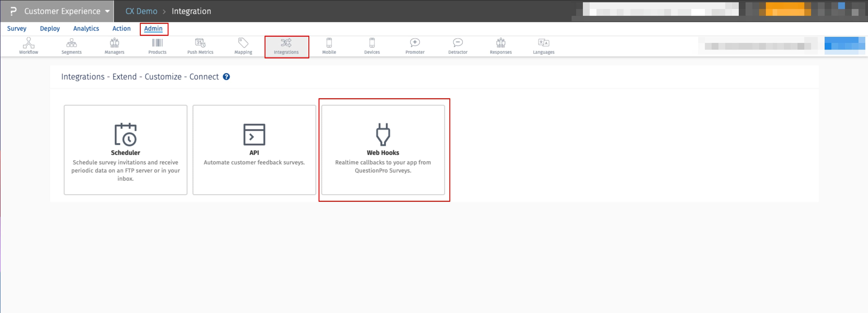Click the Integrations help question-mark icon
This screenshot has height=313, width=868.
tap(226, 77)
